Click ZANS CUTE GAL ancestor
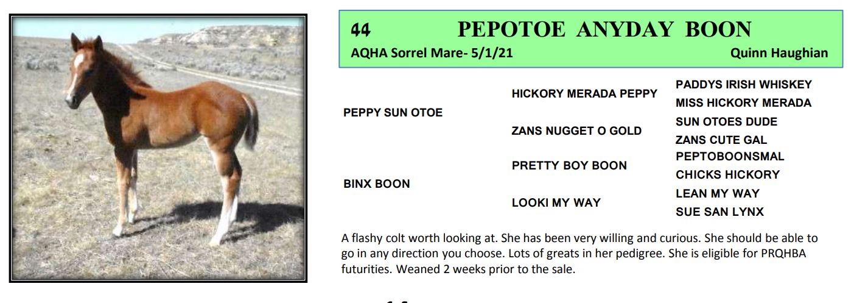868x303 pixels. point(721,140)
